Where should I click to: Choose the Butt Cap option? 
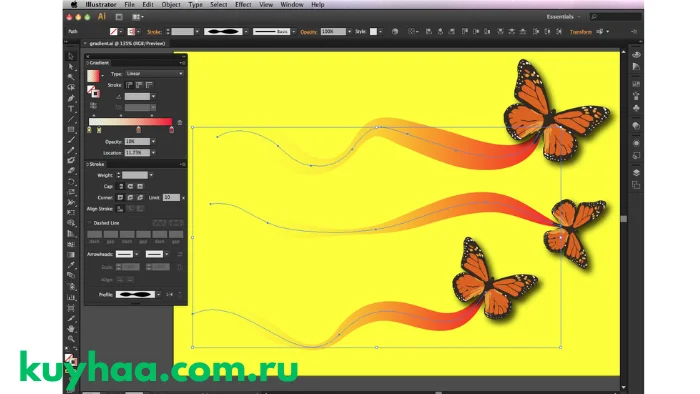(121, 187)
